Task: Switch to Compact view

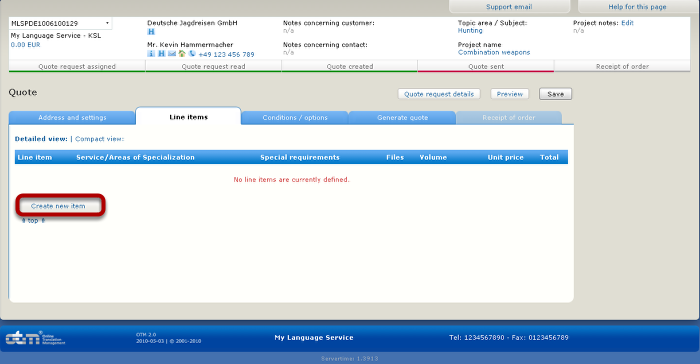Action: [x=100, y=139]
